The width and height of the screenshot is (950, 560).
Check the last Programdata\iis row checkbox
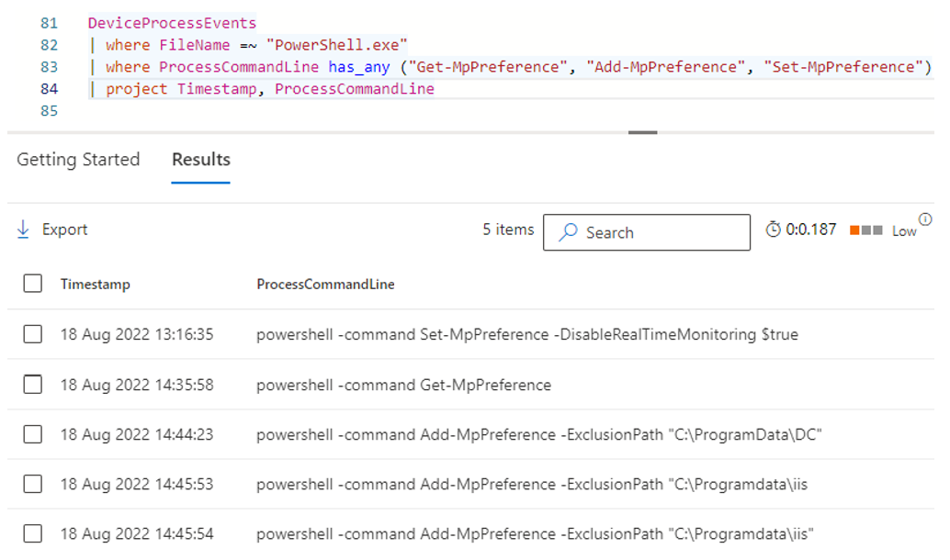pos(32,535)
